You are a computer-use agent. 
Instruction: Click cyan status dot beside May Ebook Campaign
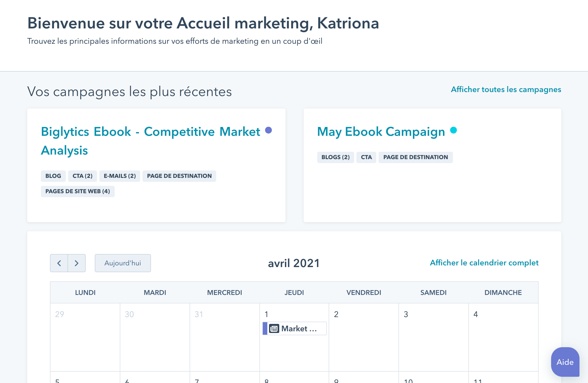click(x=453, y=130)
